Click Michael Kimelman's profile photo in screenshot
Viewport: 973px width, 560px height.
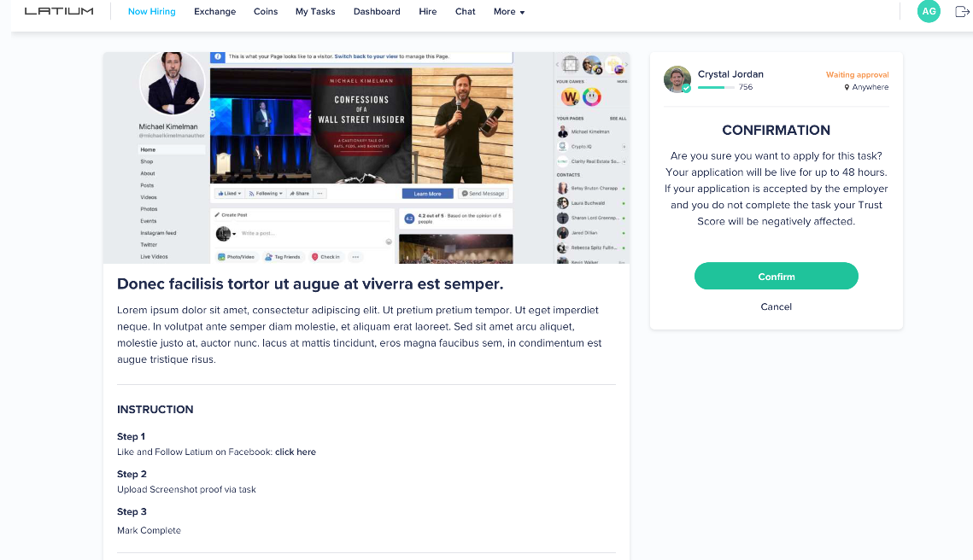click(172, 83)
